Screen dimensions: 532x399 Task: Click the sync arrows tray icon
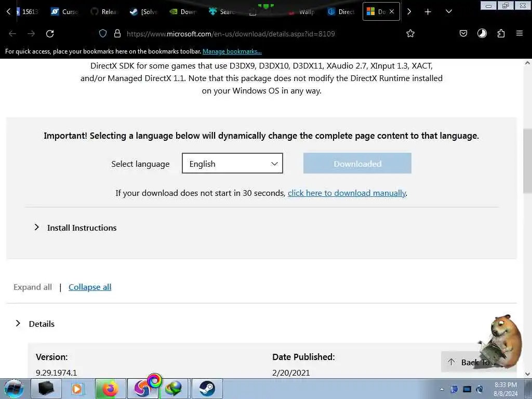[x=480, y=389]
